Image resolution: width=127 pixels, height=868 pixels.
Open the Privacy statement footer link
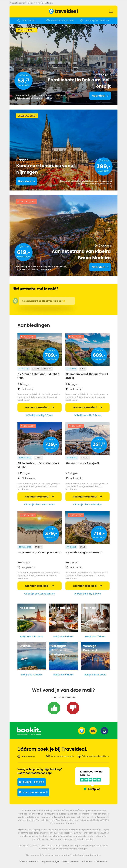coord(29,861)
